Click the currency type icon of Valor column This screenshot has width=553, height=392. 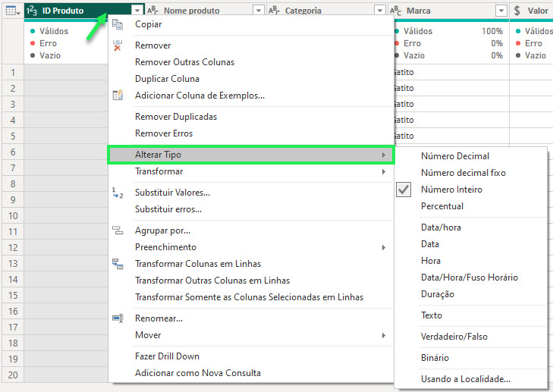517,11
